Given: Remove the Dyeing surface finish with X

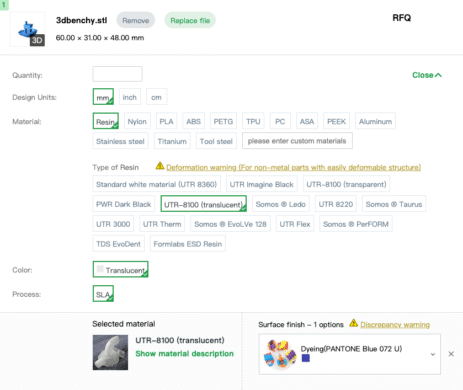Looking at the screenshot, I should tap(451, 354).
